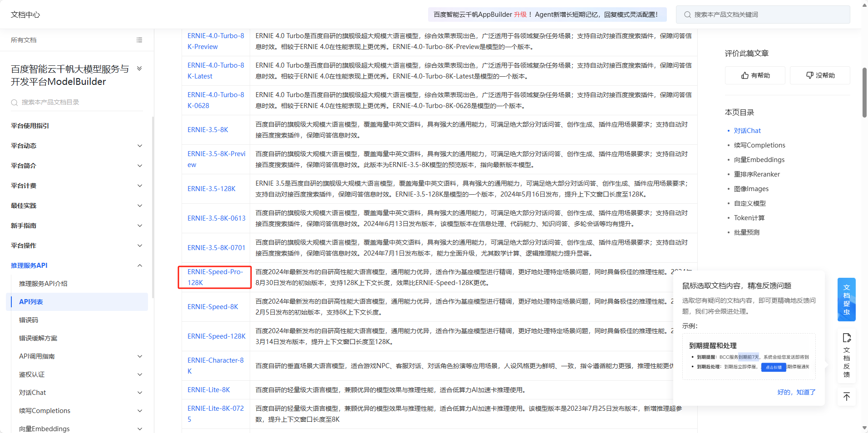Open ERNIE-Speed-8K link
The image size is (868, 433).
[x=213, y=307]
